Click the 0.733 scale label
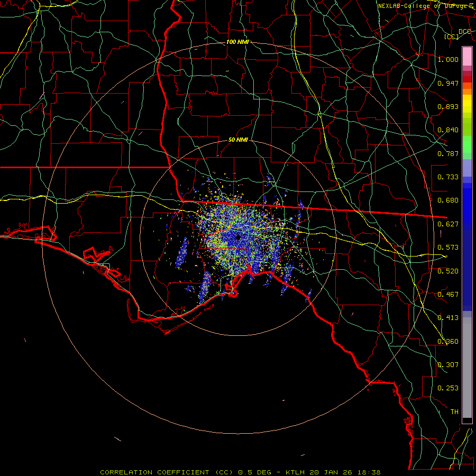This screenshot has height=476, width=476. 448,177
